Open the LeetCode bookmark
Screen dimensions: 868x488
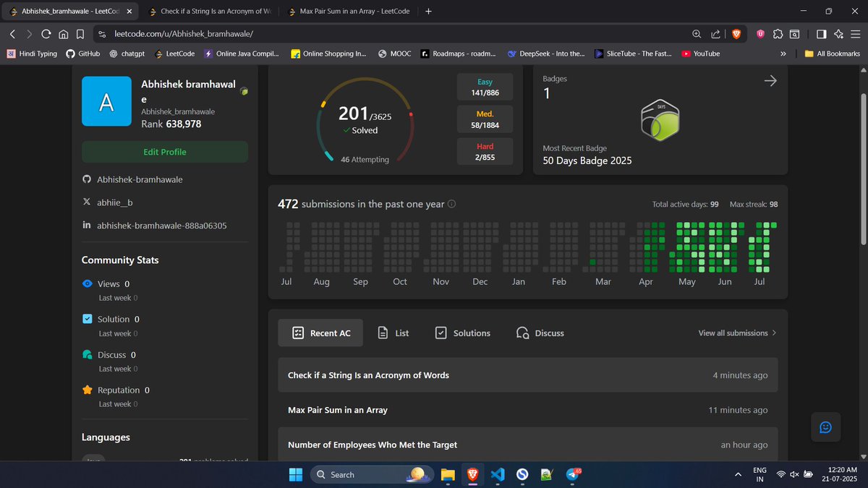(x=174, y=53)
